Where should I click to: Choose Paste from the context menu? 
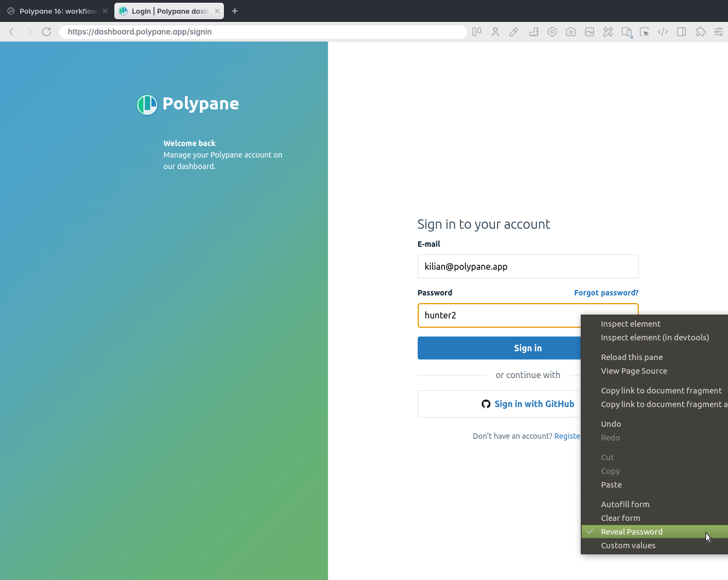(655, 485)
